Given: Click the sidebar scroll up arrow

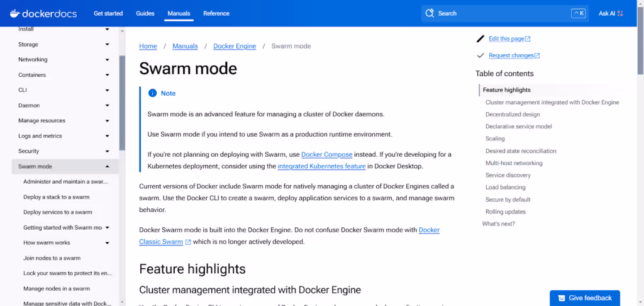Looking at the screenshot, I should 122,30.
